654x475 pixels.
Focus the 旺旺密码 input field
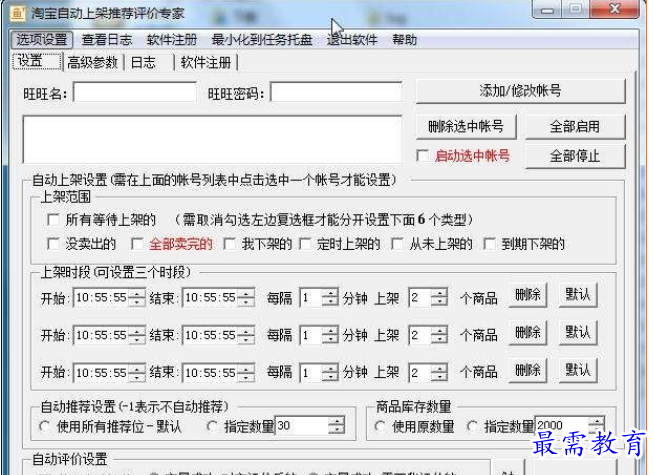336,92
